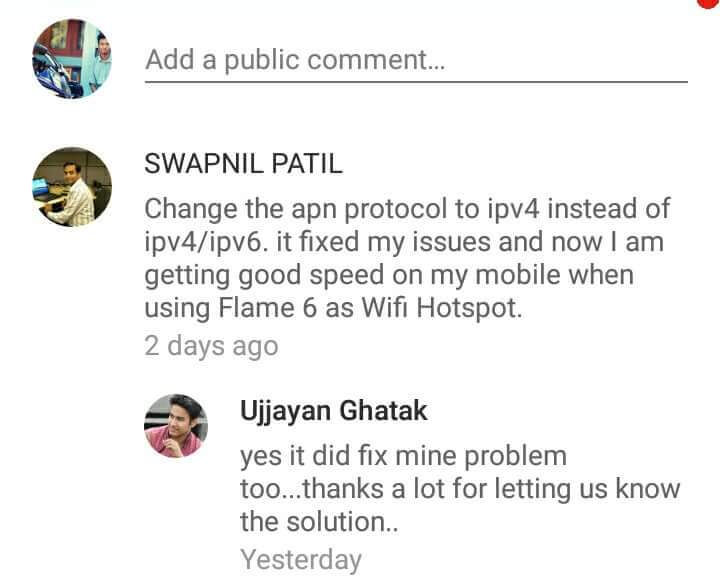Open your own profile avatar
Viewport: 720px width, 585px height.
click(72, 59)
